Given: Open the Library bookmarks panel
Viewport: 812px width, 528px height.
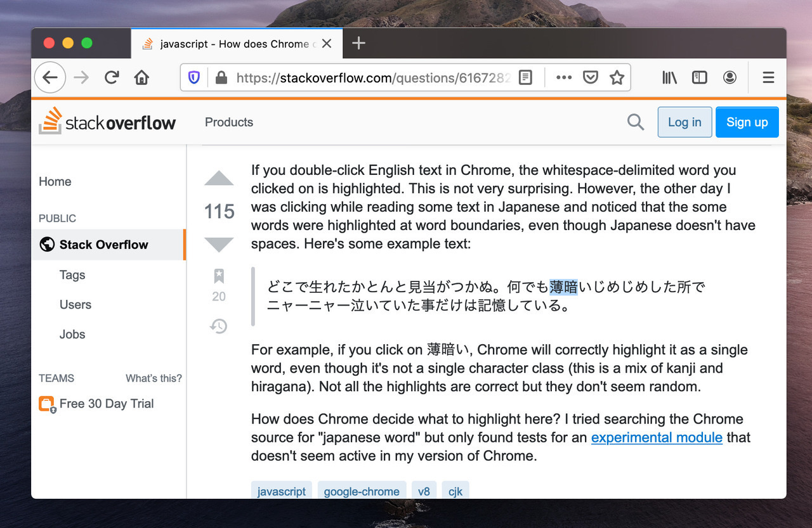Looking at the screenshot, I should point(669,77).
